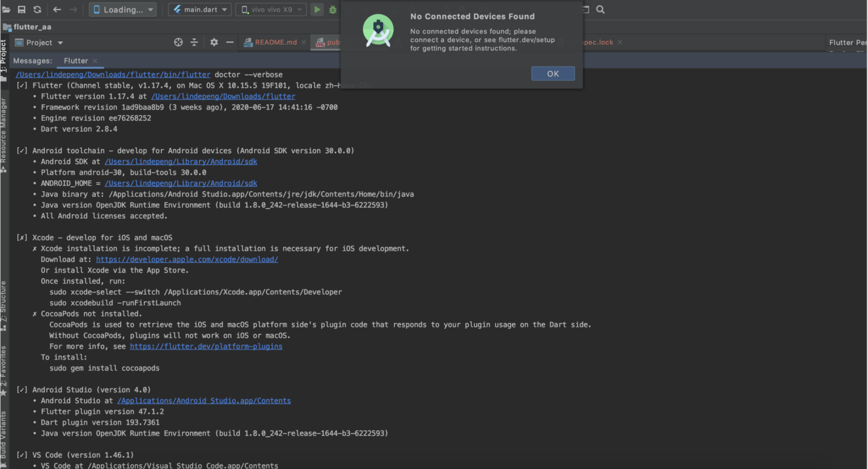The width and height of the screenshot is (868, 469).
Task: Dismiss the No Connected Devices dialog with OK
Action: click(553, 74)
